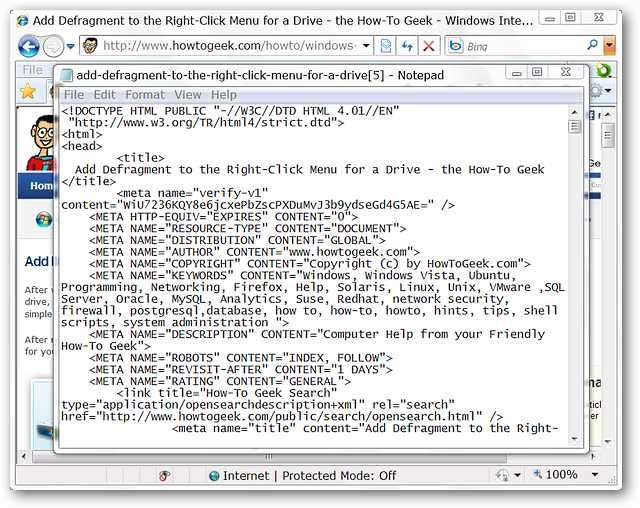Open the address bar URL dropdown
Screen dimensions: 640x508
[366, 46]
